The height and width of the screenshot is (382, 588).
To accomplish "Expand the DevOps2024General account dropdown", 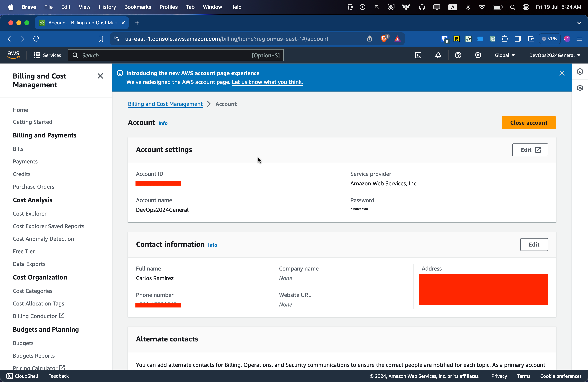I will point(554,55).
